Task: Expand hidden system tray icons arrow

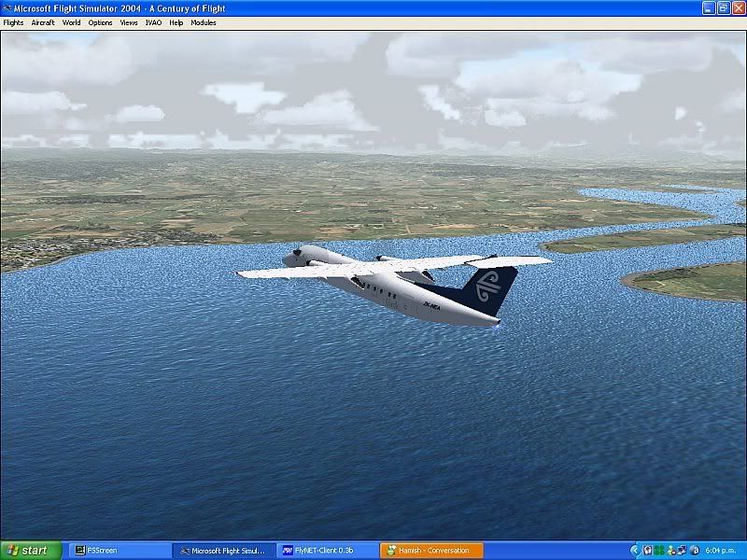Action: tap(635, 551)
